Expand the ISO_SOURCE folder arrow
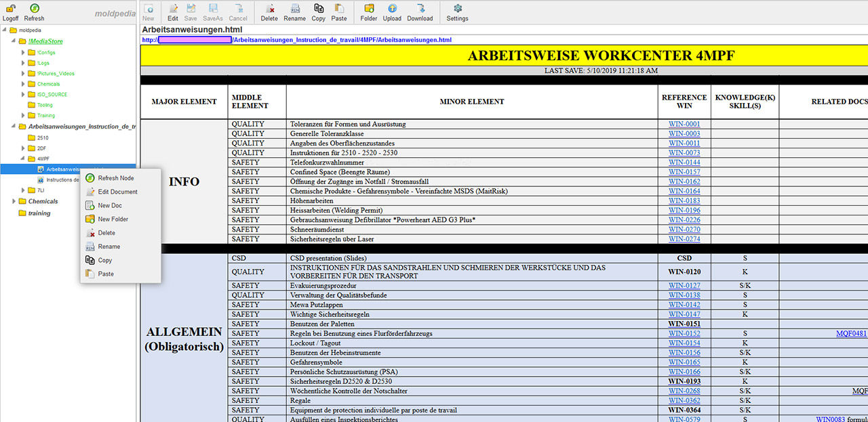 (22, 94)
